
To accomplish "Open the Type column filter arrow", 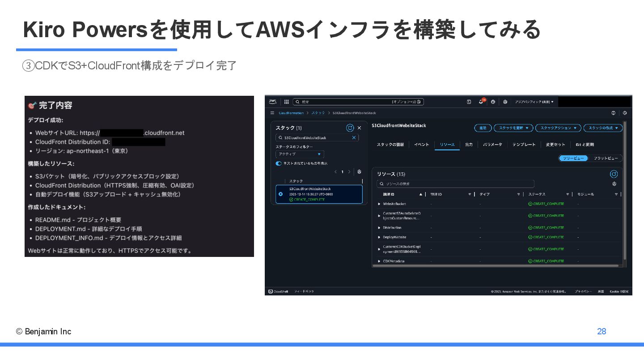I will pos(519,194).
